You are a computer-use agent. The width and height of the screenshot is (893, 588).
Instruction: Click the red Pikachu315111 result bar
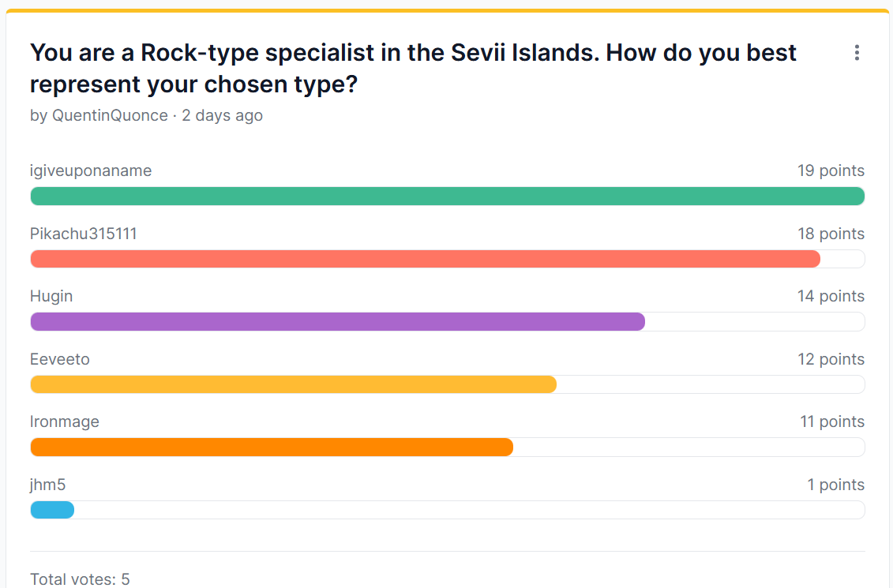coord(425,259)
